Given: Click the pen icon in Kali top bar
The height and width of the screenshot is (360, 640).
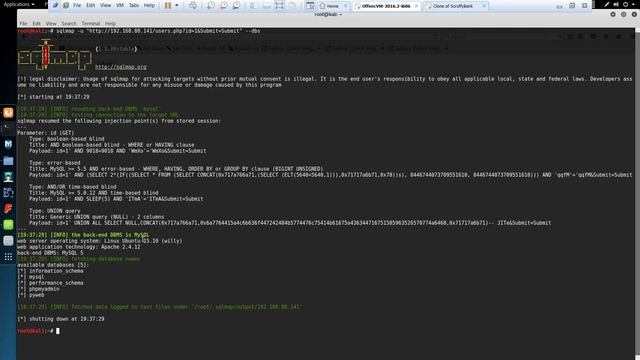Looking at the screenshot, I should click(607, 4).
